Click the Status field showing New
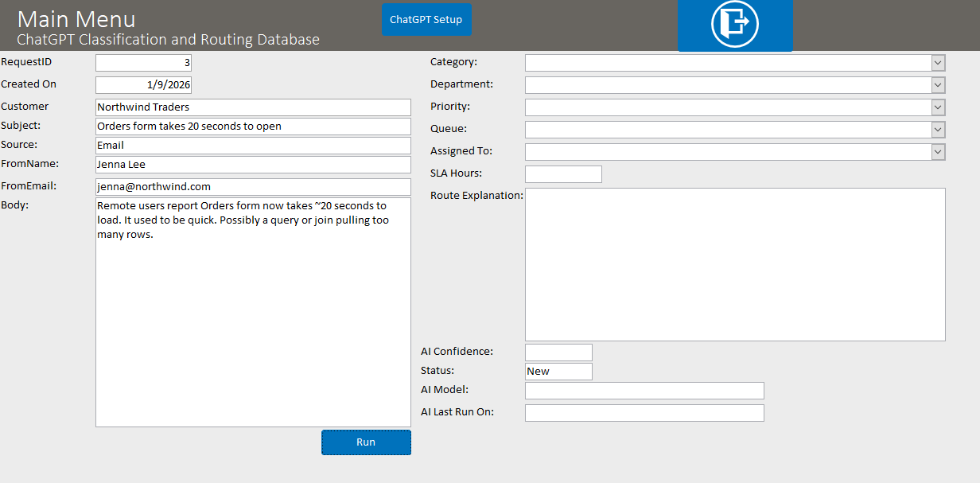This screenshot has width=980, height=483. point(558,372)
